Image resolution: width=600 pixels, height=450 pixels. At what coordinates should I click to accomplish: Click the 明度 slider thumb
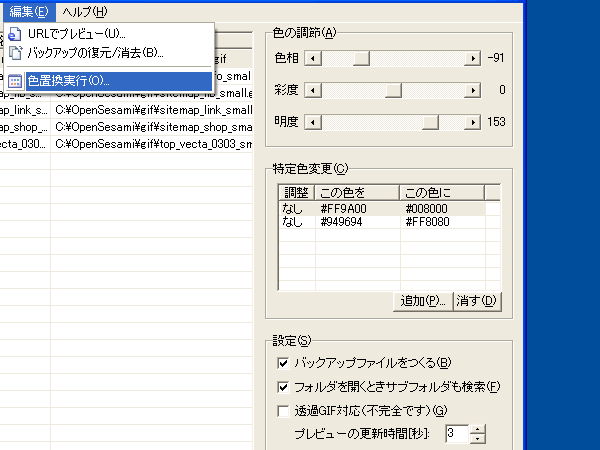pyautogui.click(x=430, y=122)
